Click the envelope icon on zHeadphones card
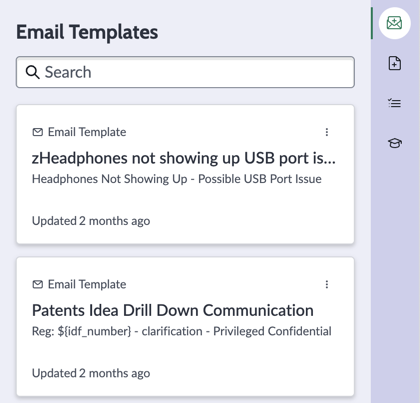This screenshot has width=420, height=403. click(x=38, y=132)
